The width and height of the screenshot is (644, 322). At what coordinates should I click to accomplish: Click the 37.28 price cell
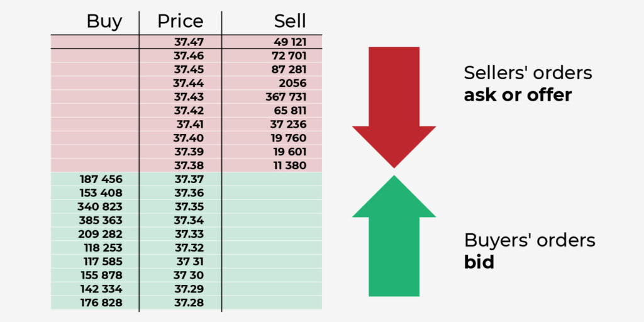189,304
